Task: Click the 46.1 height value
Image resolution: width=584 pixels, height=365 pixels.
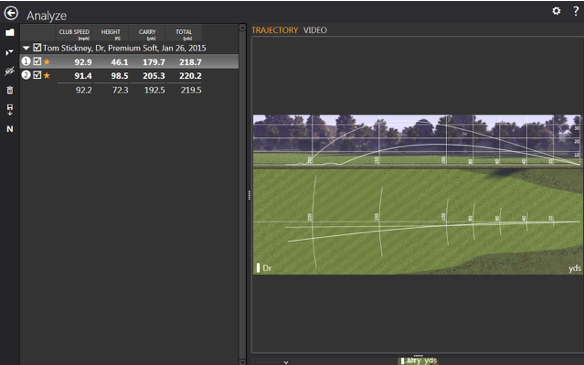Action: tap(119, 62)
